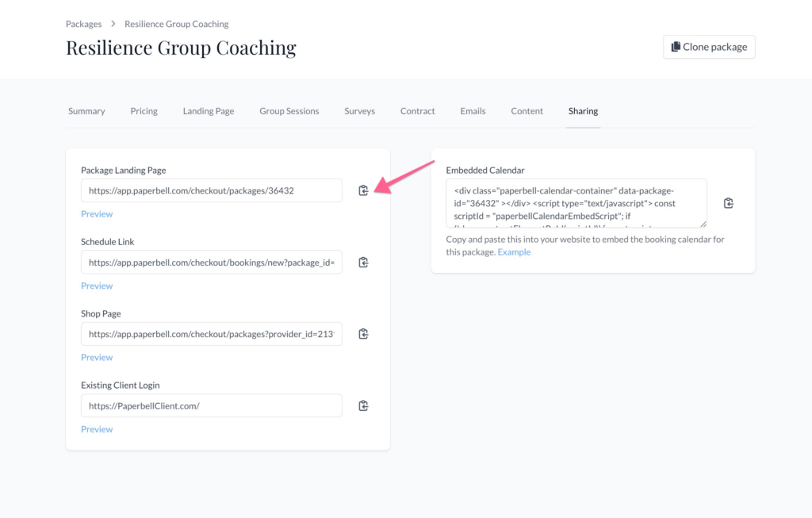Screen dimensions: 812x518
Task: Open the Group Sessions tab
Action: click(x=289, y=111)
